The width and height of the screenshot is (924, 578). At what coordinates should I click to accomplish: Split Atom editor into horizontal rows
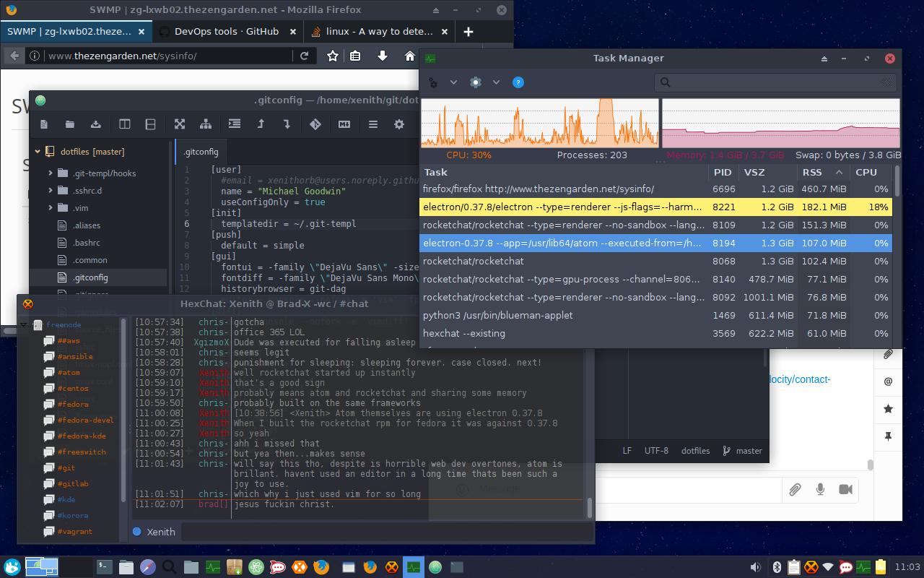pyautogui.click(x=150, y=124)
